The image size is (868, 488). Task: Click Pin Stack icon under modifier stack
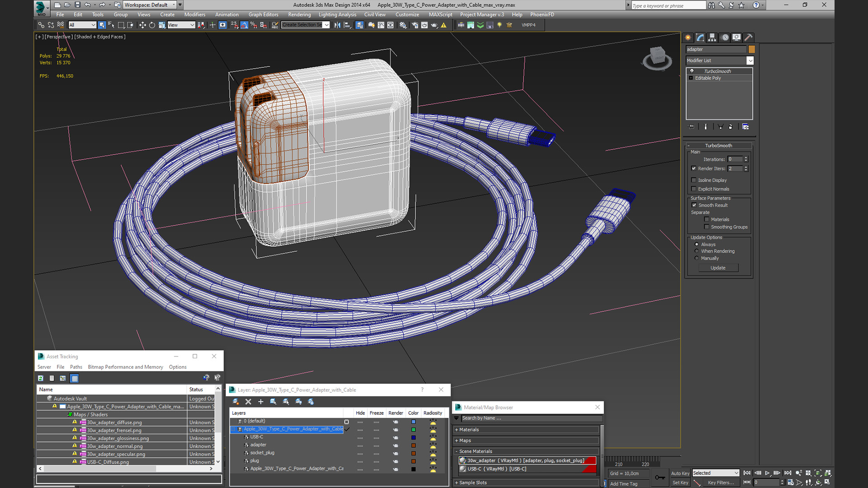(x=691, y=127)
